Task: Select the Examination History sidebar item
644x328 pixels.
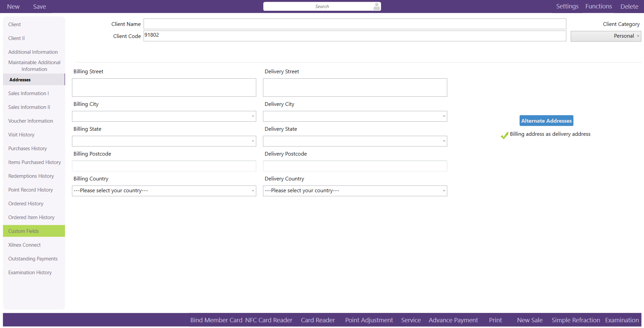Action: coord(30,273)
